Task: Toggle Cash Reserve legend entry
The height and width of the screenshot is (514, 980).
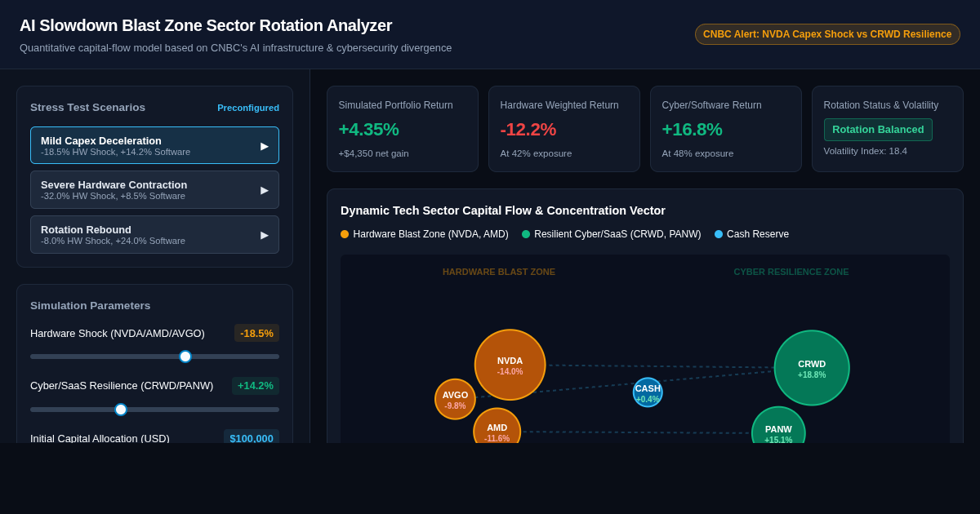Action: click(752, 234)
